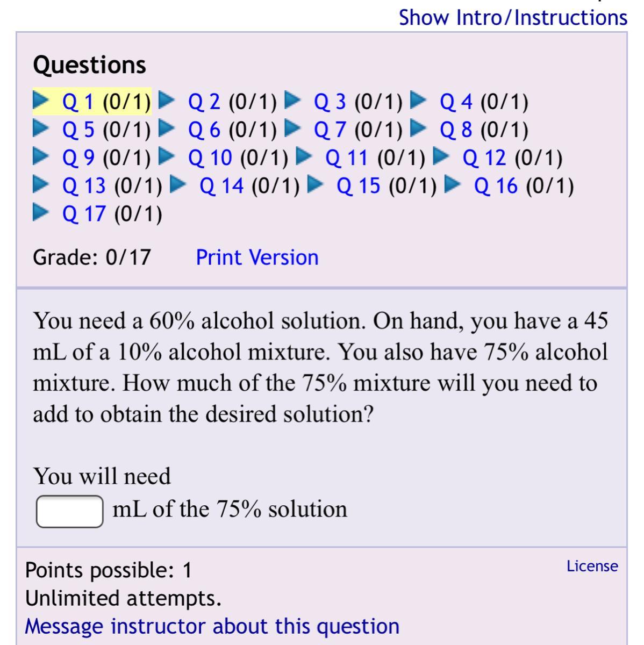Screen dimensions: 644x645
Task: Click the blue arrow icon before Q 17
Action: pos(41,212)
